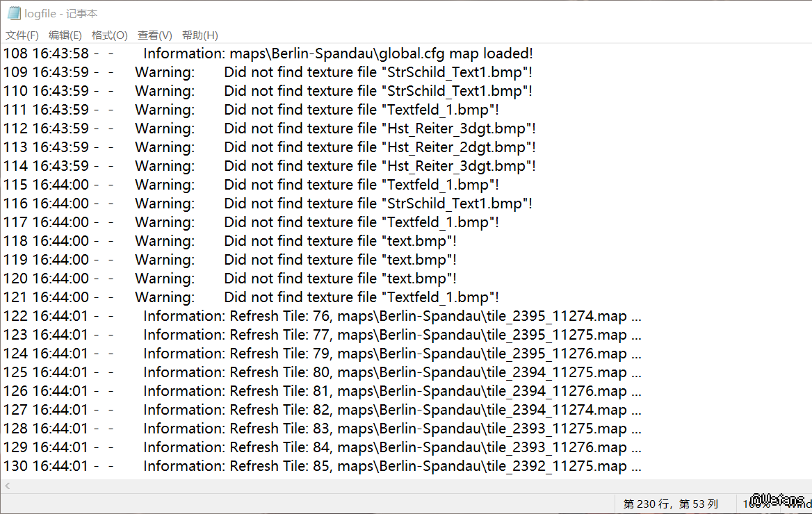Open the 编辑(E) menu
Screen dimensions: 812x514
coord(65,35)
